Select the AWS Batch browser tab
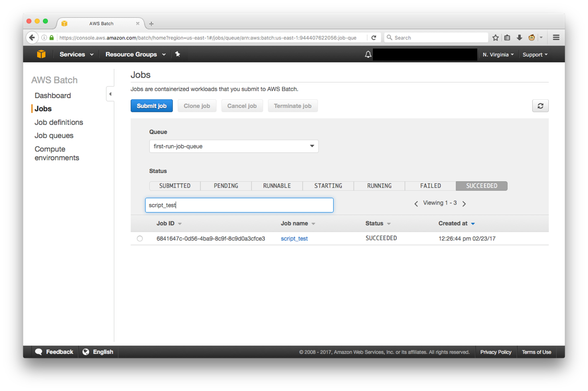 (x=101, y=23)
